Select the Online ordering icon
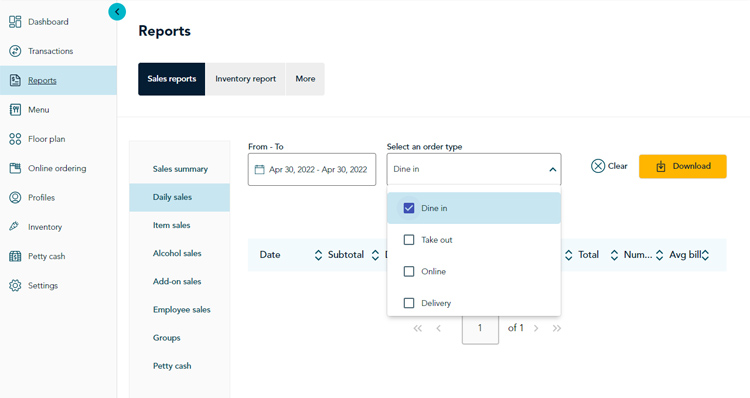This screenshot has height=398, width=750. [x=15, y=168]
